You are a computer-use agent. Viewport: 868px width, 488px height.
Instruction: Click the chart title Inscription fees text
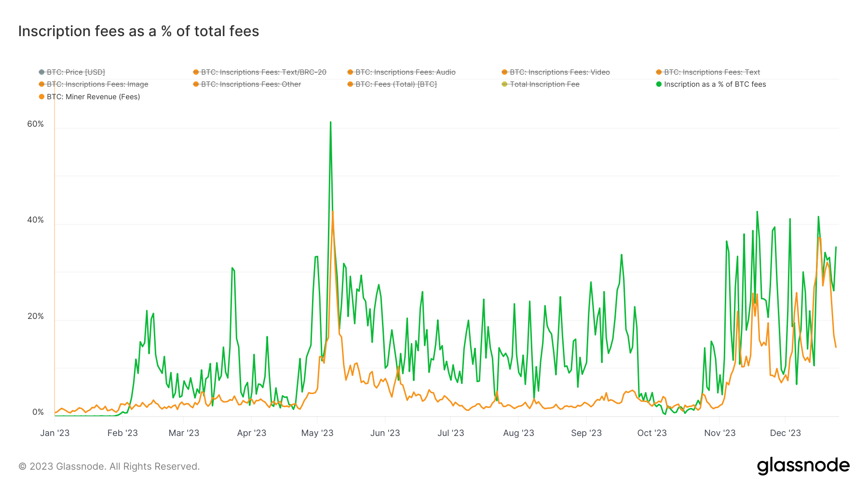click(x=138, y=31)
